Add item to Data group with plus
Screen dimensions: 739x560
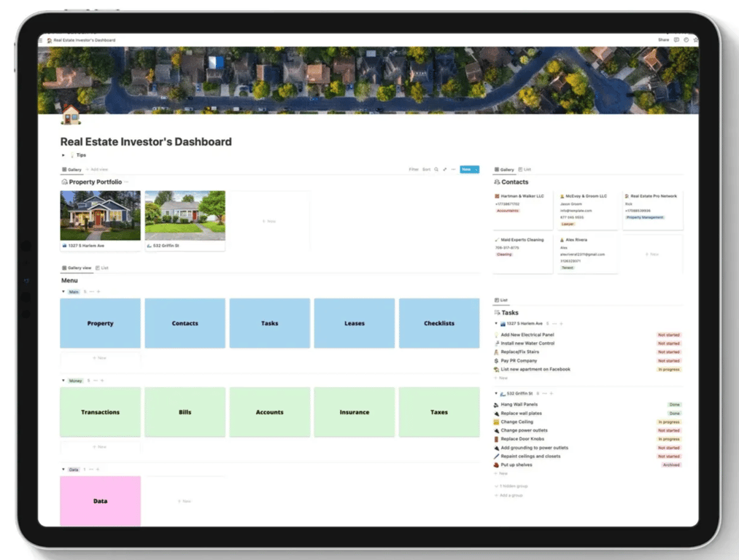click(98, 470)
